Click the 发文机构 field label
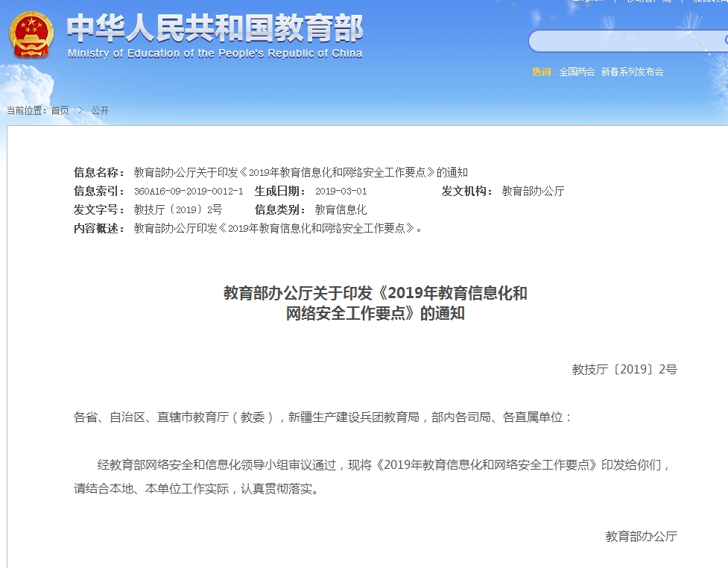The width and height of the screenshot is (728, 568). pyautogui.click(x=466, y=191)
